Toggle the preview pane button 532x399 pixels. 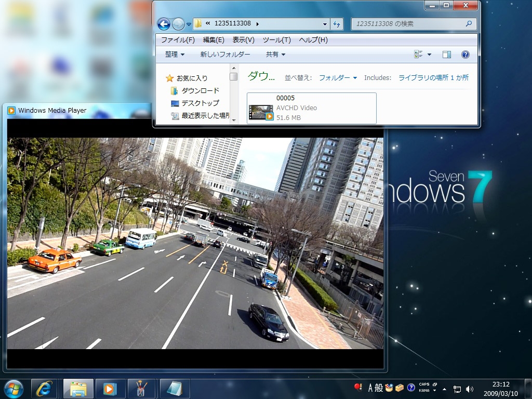[446, 55]
